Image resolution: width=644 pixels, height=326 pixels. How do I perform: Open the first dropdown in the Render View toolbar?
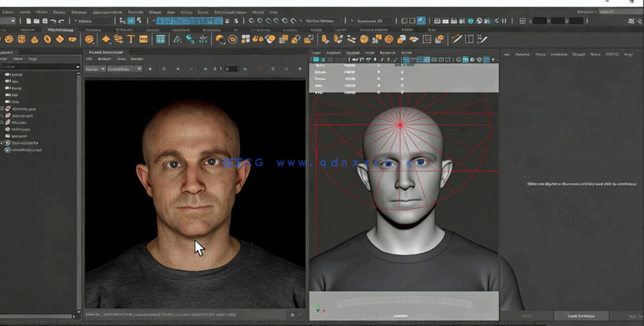pyautogui.click(x=95, y=69)
